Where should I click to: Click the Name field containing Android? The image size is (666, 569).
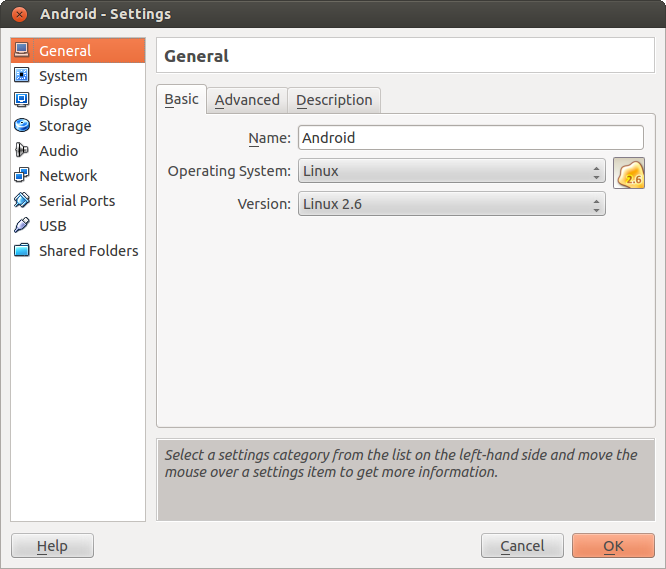(x=470, y=138)
